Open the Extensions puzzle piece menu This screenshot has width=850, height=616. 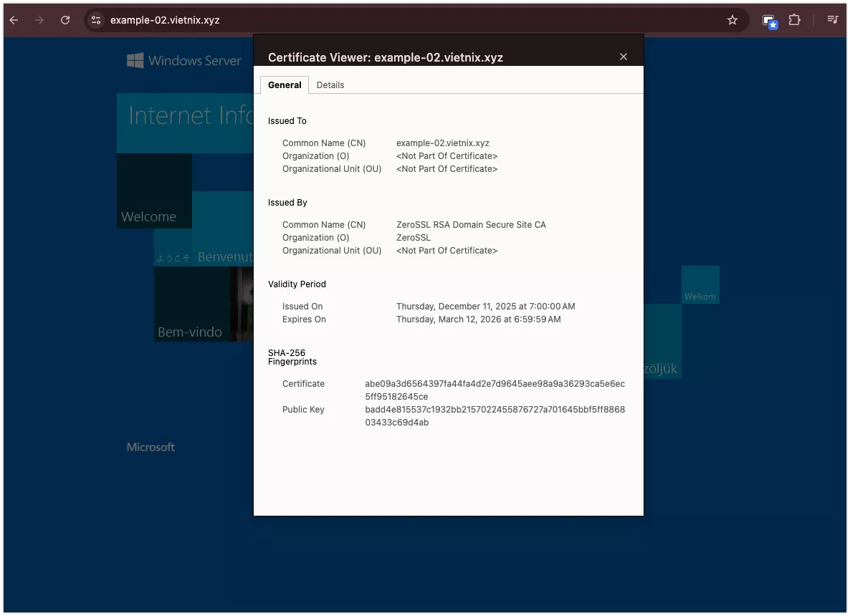tap(794, 20)
